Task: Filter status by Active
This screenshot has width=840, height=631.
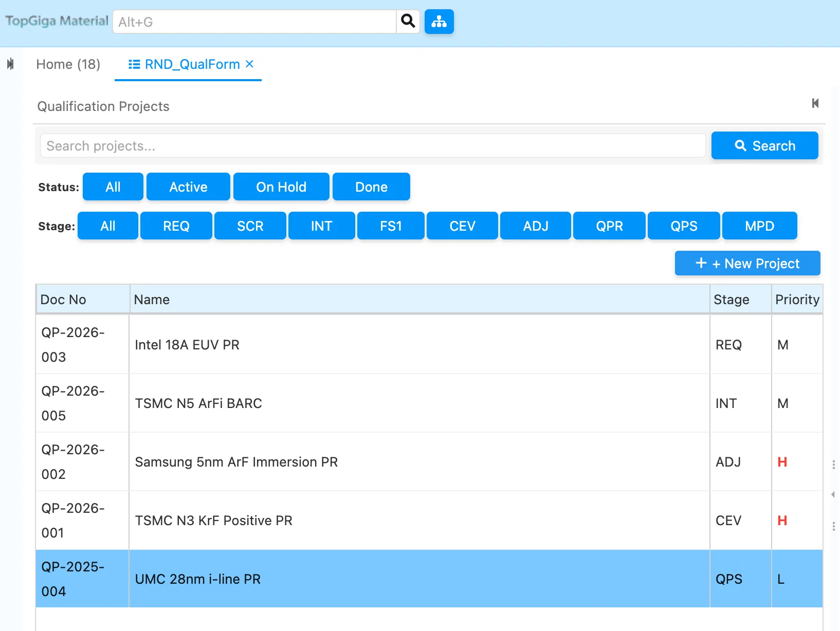Action: pos(188,187)
